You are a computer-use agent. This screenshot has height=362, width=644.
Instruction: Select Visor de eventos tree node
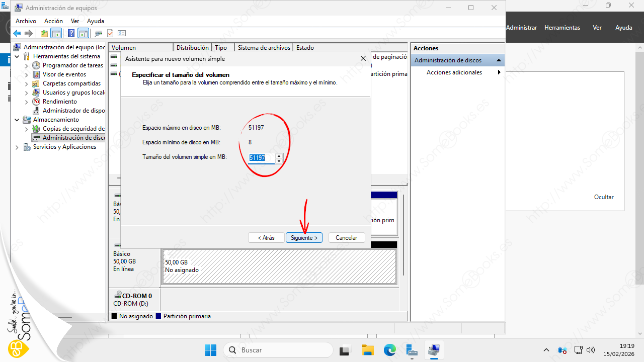point(64,74)
